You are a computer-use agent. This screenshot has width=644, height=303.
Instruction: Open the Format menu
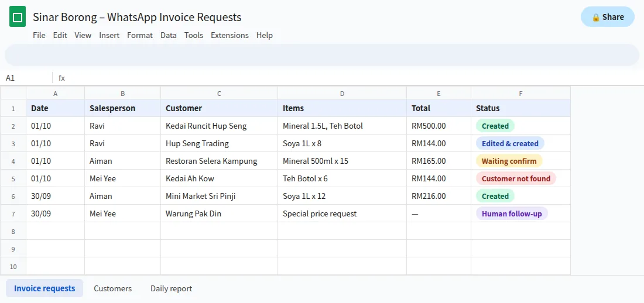coord(140,35)
